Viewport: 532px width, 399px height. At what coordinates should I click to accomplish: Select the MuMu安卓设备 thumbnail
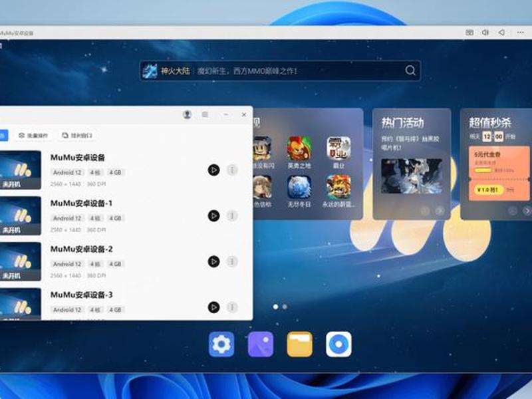tap(21, 170)
